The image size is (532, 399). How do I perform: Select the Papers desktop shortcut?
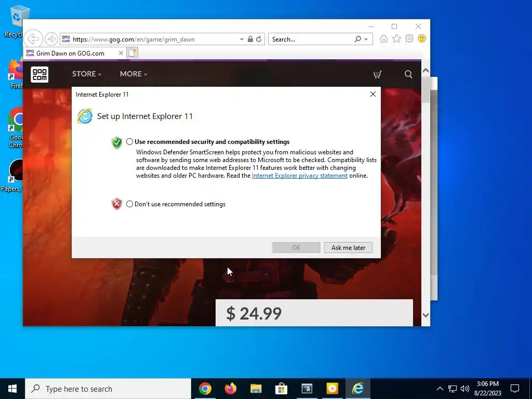[x=12, y=176]
